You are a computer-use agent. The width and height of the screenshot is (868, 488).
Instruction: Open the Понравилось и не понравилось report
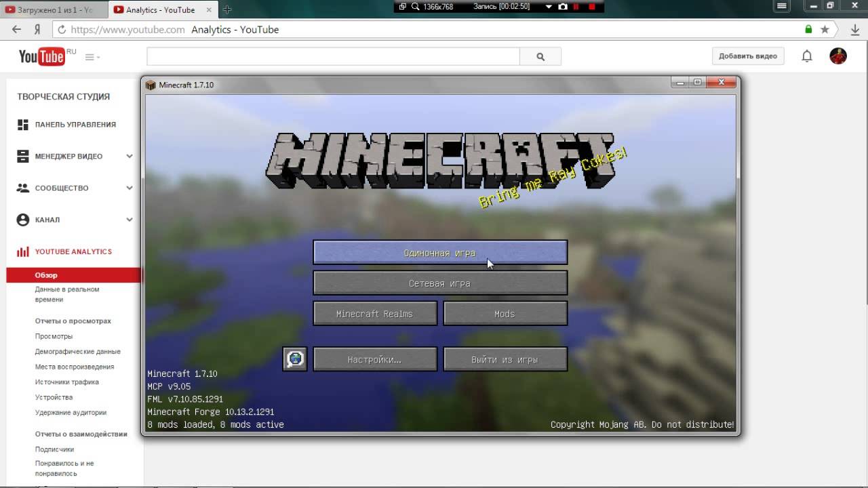click(64, 468)
